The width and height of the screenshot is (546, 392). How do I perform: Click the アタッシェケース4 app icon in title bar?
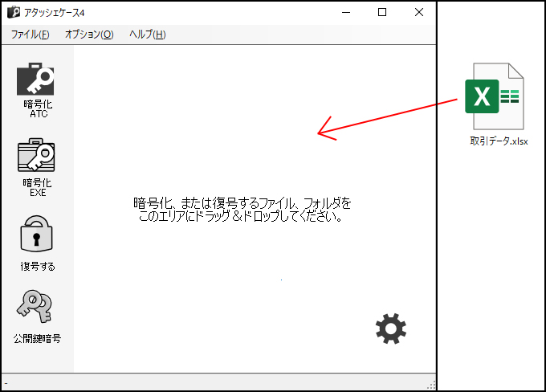pos(13,13)
